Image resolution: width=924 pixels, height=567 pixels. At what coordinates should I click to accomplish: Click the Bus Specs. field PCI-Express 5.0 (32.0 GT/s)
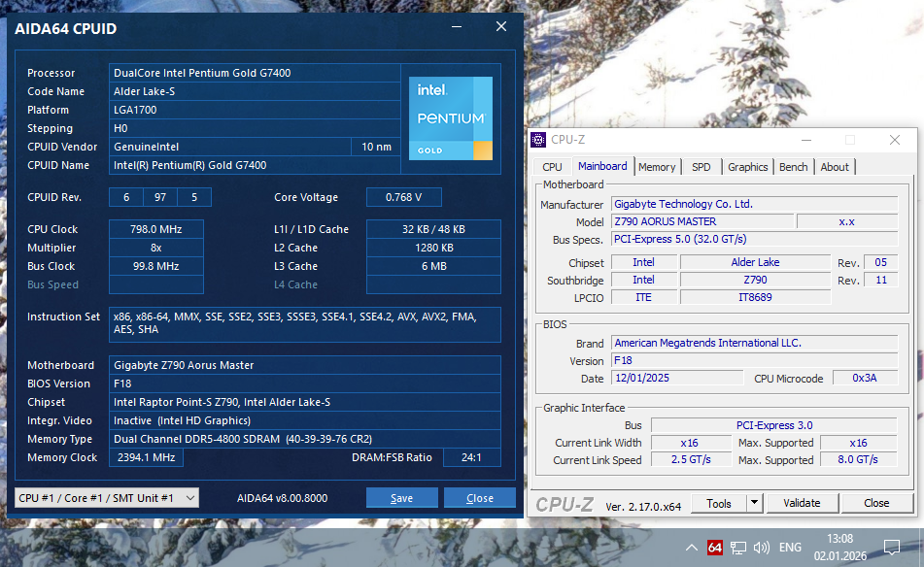tap(754, 239)
